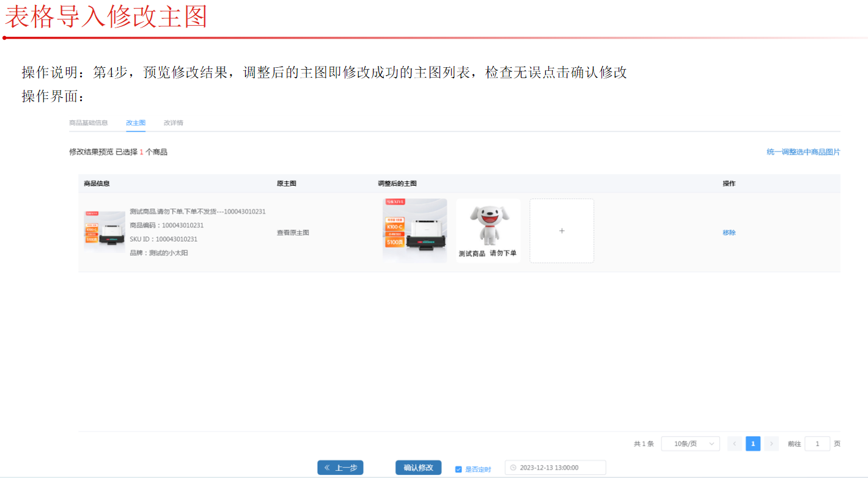Go to the next page using right arrow
The width and height of the screenshot is (868, 478).
coord(771,444)
